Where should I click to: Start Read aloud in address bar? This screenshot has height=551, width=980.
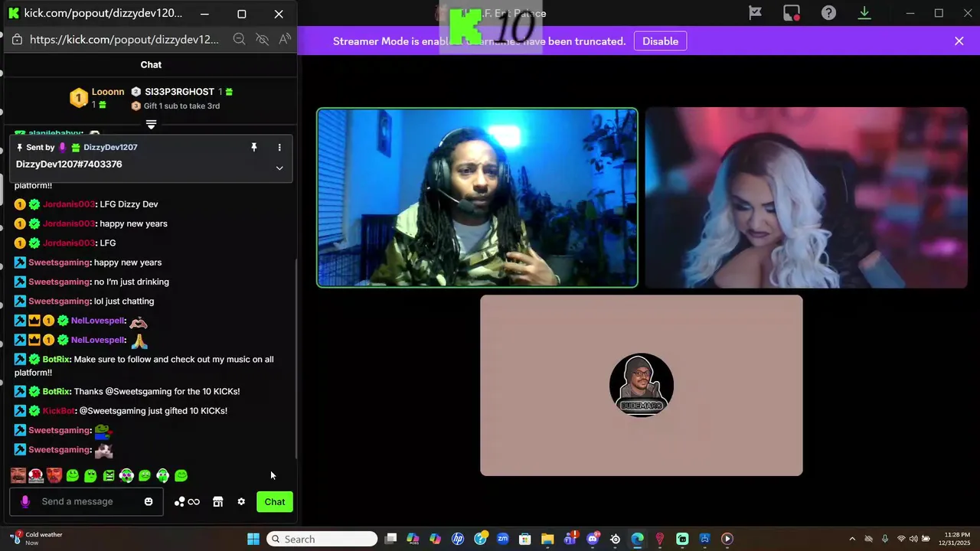[x=285, y=39]
